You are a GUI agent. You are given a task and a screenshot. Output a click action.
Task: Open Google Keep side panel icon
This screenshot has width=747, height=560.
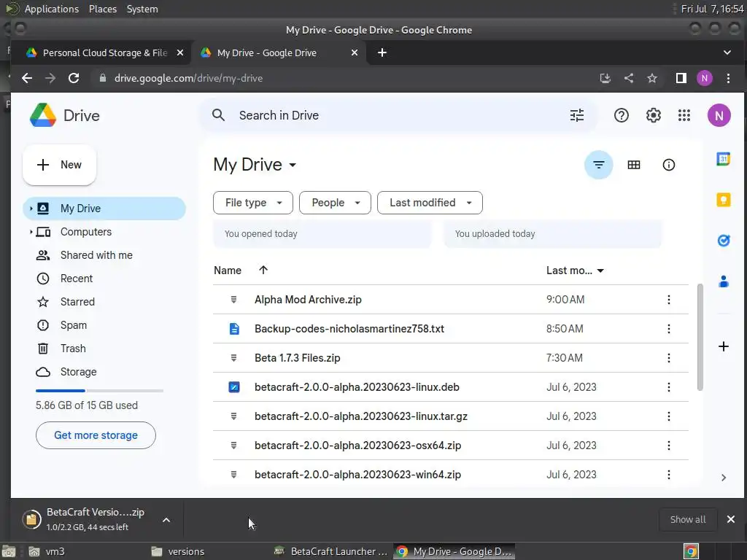[723, 200]
